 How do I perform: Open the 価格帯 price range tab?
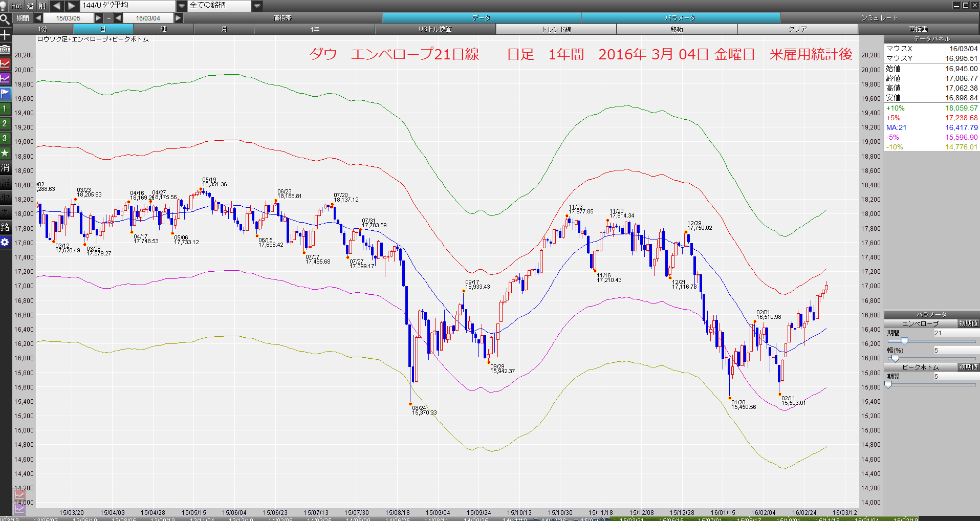[282, 18]
